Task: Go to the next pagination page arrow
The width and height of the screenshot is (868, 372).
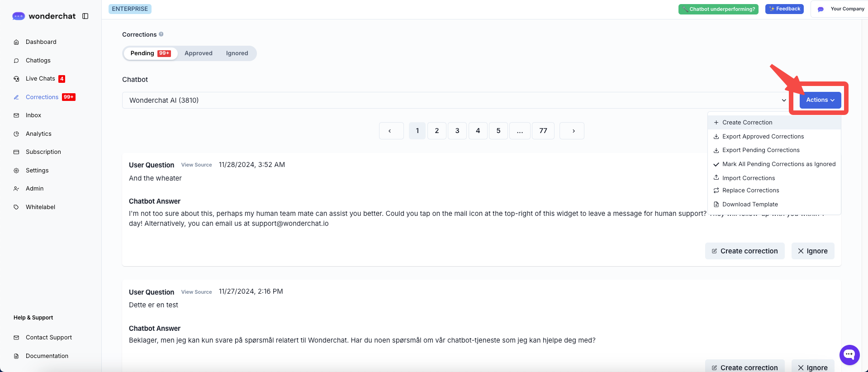Action: pyautogui.click(x=573, y=131)
